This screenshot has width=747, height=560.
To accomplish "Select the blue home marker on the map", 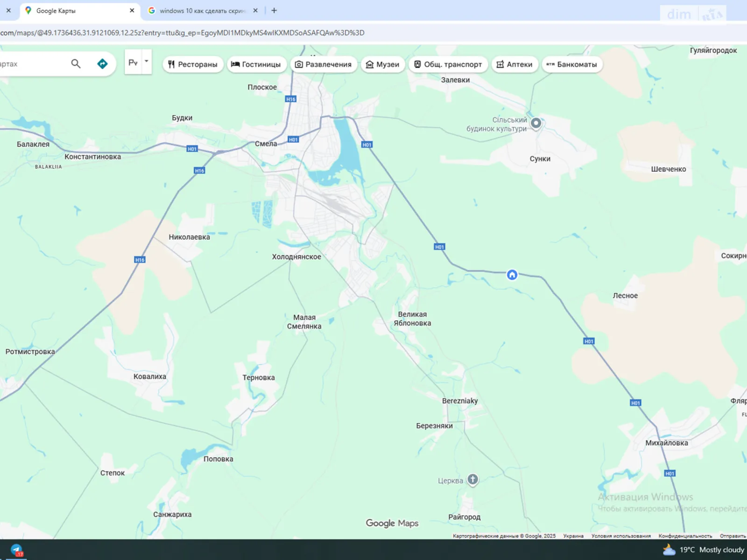I will [512, 275].
